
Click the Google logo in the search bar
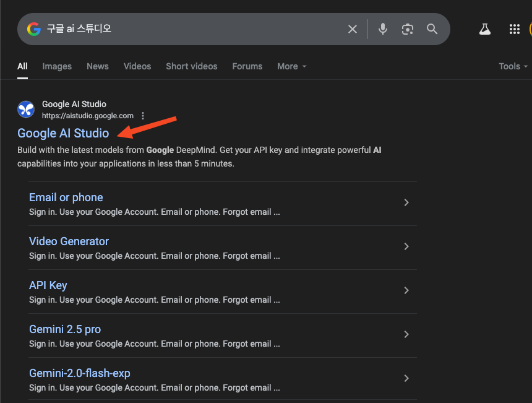pyautogui.click(x=34, y=29)
